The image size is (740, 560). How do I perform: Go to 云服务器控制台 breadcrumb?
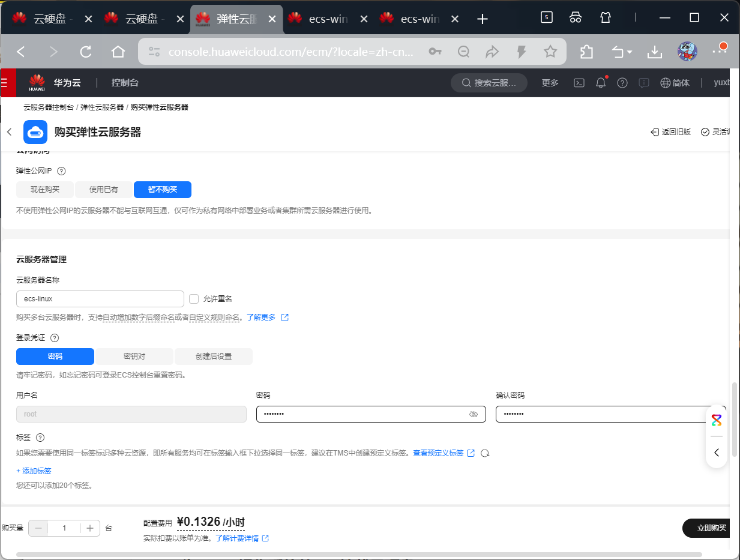49,107
